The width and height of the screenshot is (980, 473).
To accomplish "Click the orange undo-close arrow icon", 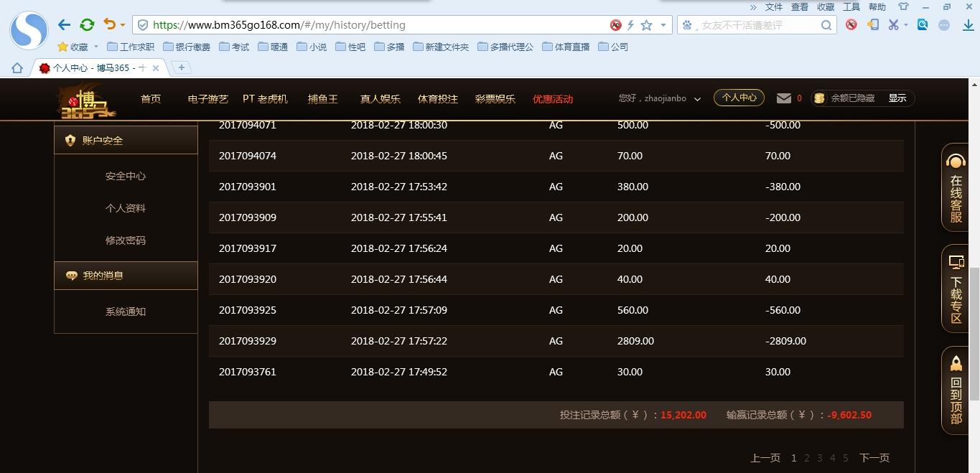I will pos(109,24).
